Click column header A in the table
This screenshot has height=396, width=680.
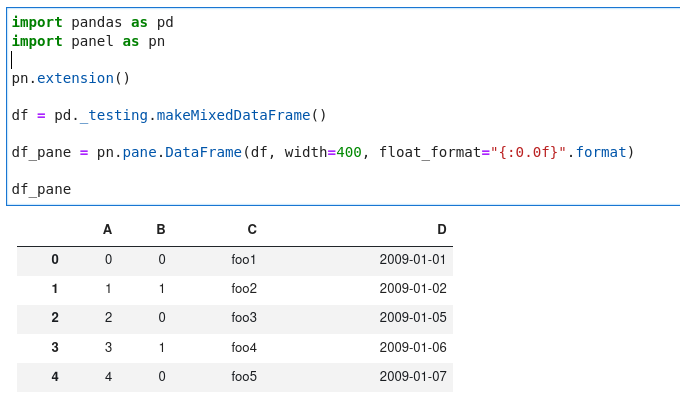pyautogui.click(x=108, y=229)
